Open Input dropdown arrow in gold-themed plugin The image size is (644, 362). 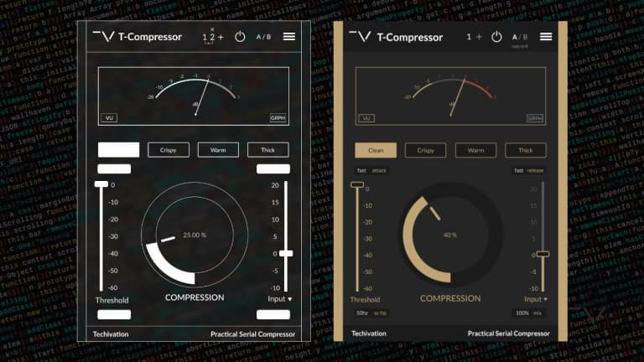pyautogui.click(x=545, y=299)
